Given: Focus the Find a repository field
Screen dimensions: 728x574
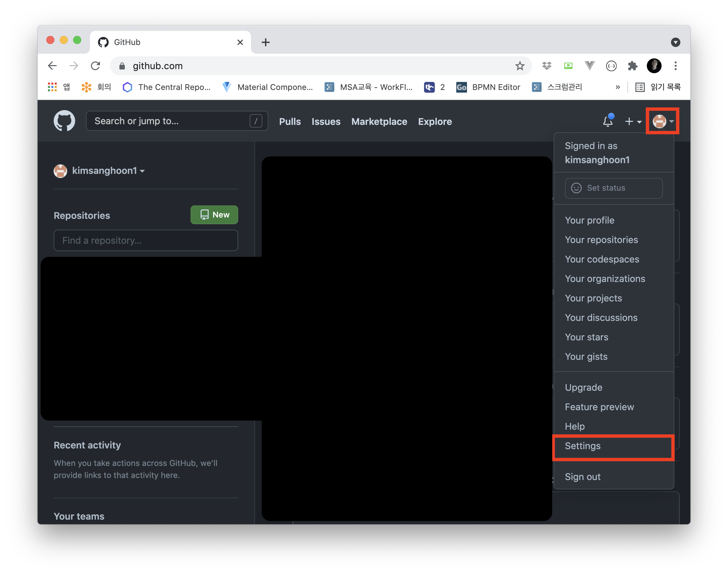Looking at the screenshot, I should [x=146, y=240].
